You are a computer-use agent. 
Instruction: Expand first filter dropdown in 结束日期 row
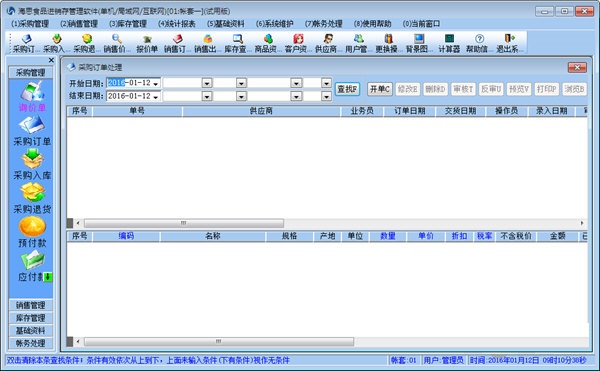pos(207,96)
